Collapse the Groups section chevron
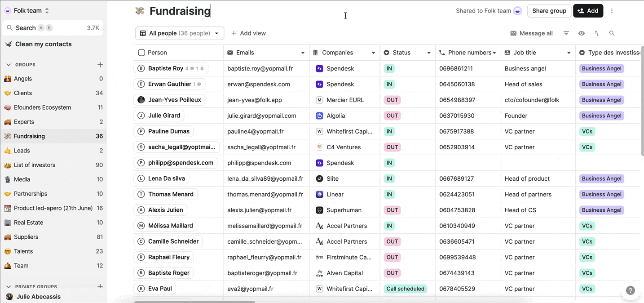Viewport: 644px width, 303px height. click(x=8, y=65)
